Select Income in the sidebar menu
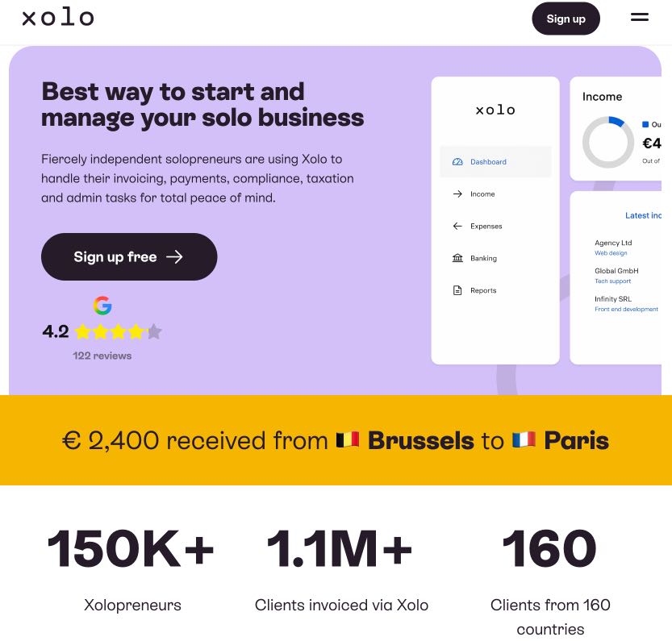 482,194
